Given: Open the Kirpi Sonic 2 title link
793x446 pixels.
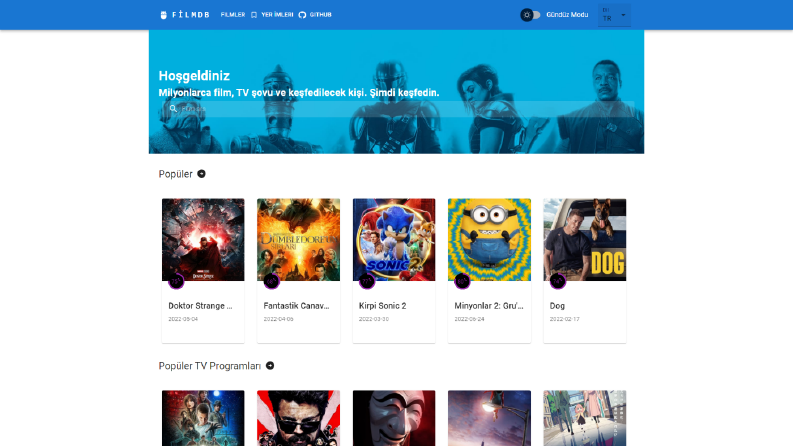Looking at the screenshot, I should 382,306.
